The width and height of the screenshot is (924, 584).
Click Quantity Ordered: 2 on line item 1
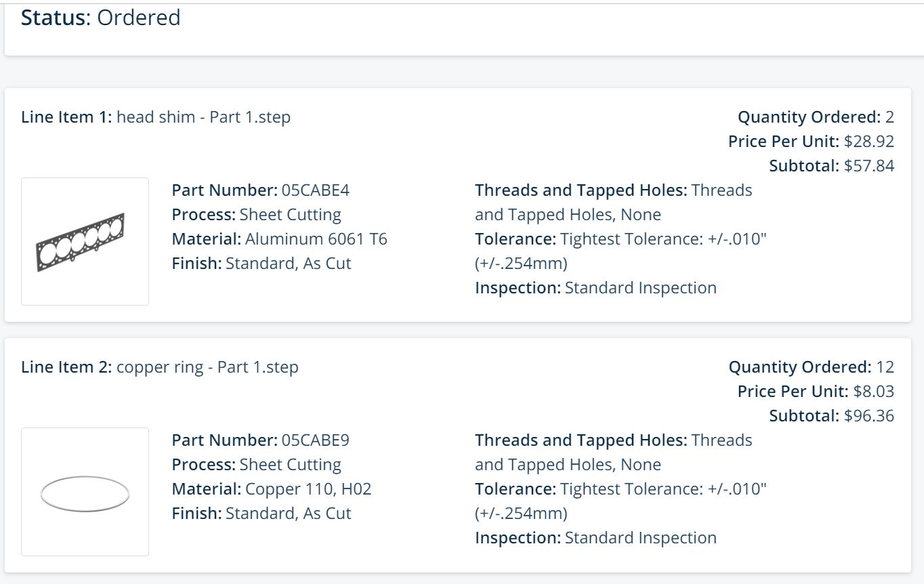(x=816, y=117)
